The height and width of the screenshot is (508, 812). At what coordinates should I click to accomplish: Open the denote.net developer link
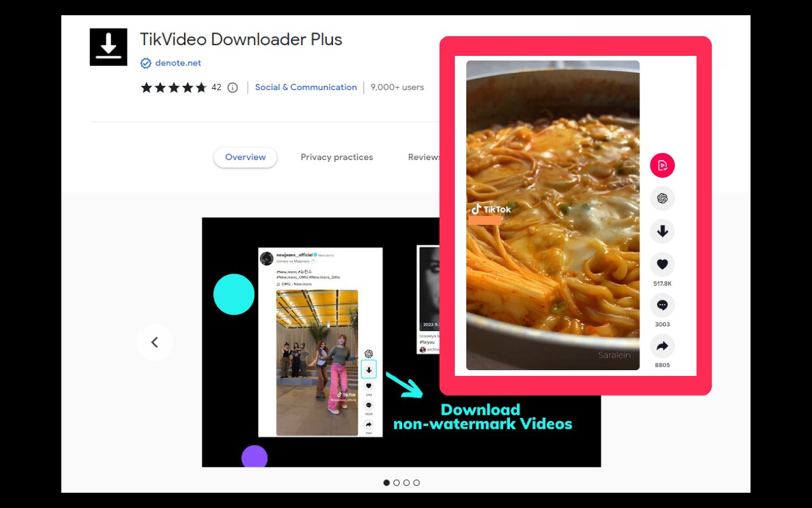click(x=178, y=63)
